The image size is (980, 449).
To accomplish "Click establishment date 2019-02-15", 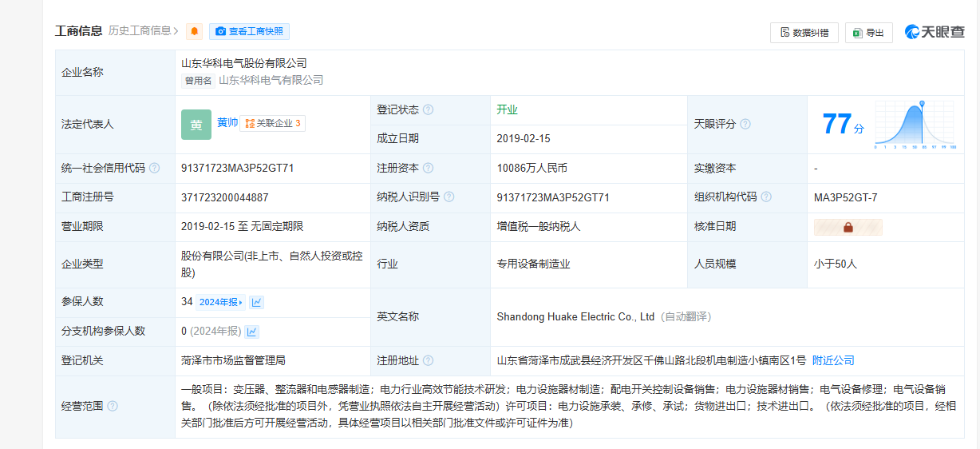I will click(x=524, y=139).
